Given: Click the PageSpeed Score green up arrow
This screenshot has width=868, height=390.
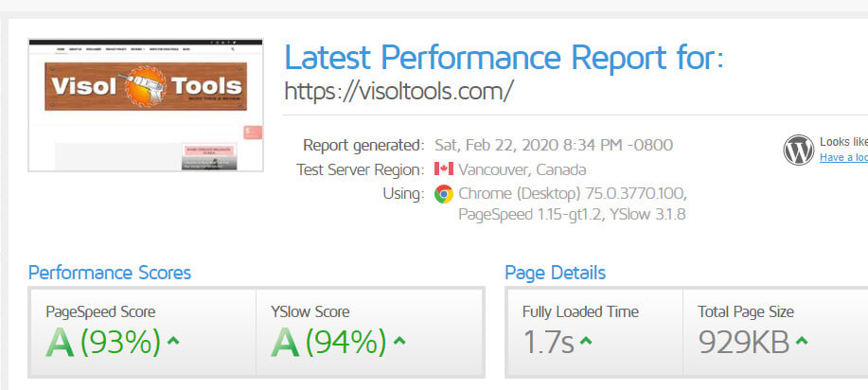Looking at the screenshot, I should click(x=175, y=342).
